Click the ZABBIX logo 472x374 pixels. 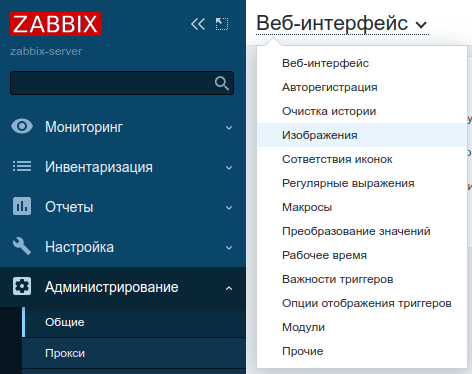[55, 24]
